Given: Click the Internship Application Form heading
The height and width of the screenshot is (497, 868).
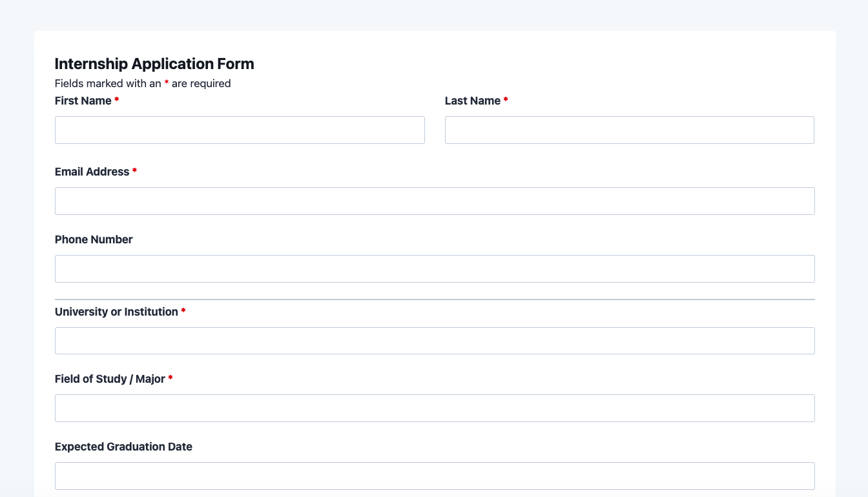Looking at the screenshot, I should coord(154,63).
